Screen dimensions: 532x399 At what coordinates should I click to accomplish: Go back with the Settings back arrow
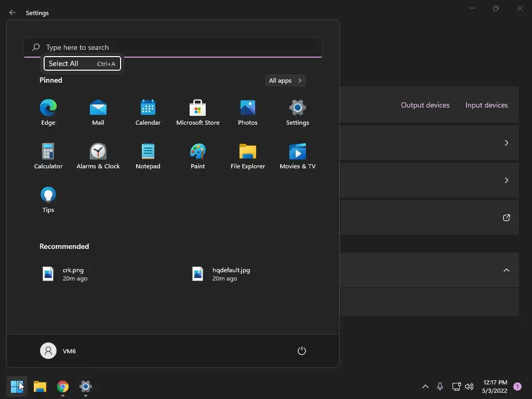click(12, 12)
